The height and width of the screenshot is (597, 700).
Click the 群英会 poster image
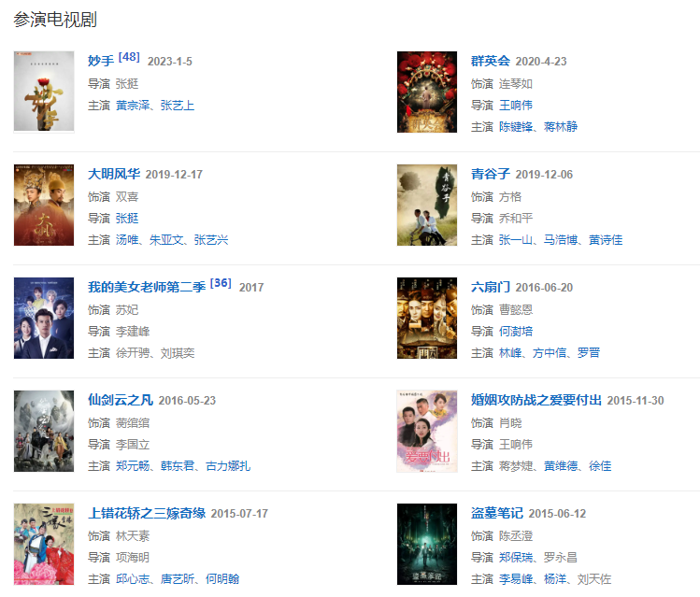tap(427, 92)
